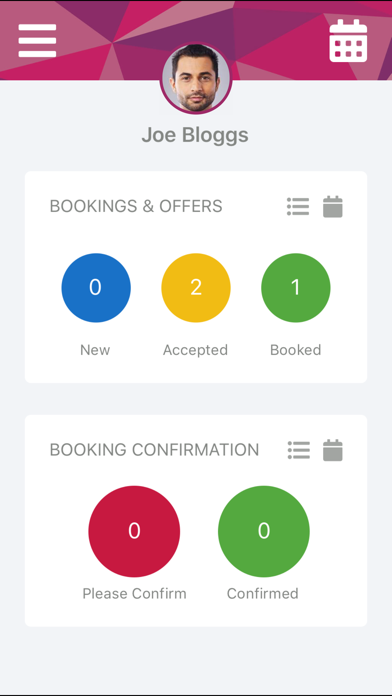Viewport: 392px width, 696px height.
Task: Tap the BOOKINGS & OFFERS heading
Action: (x=136, y=206)
